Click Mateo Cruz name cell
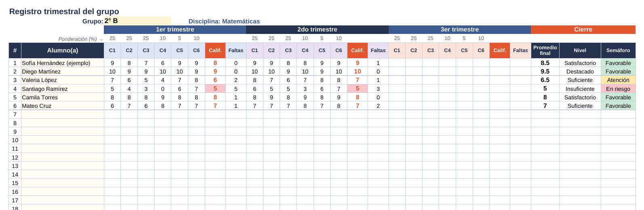The width and height of the screenshot is (644, 210). [x=63, y=106]
